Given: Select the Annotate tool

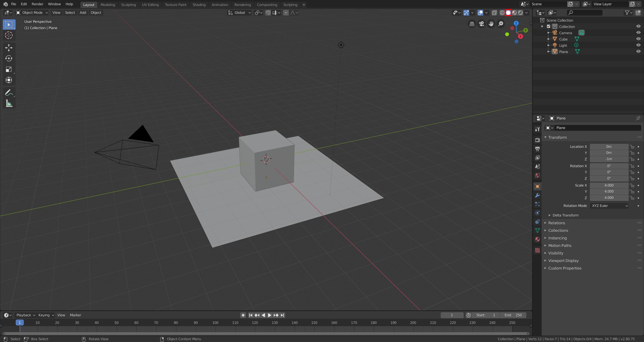Looking at the screenshot, I should 9,93.
